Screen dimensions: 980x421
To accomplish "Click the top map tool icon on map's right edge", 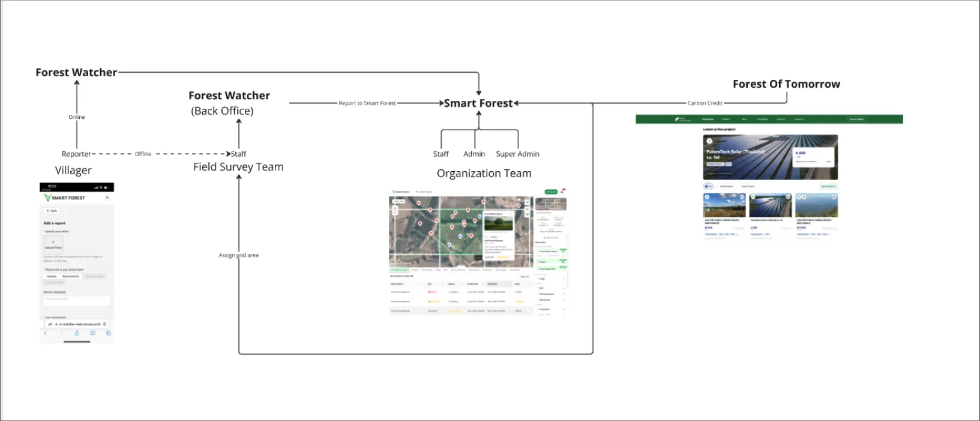I will [527, 202].
